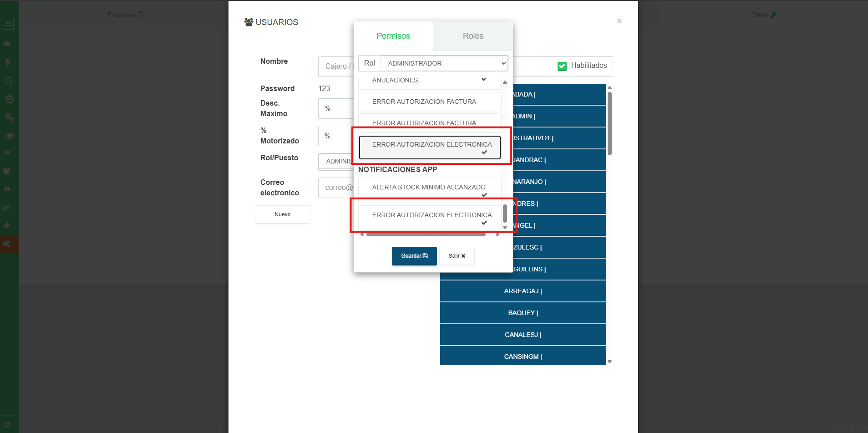Click the Correo electronico input field

click(x=336, y=188)
